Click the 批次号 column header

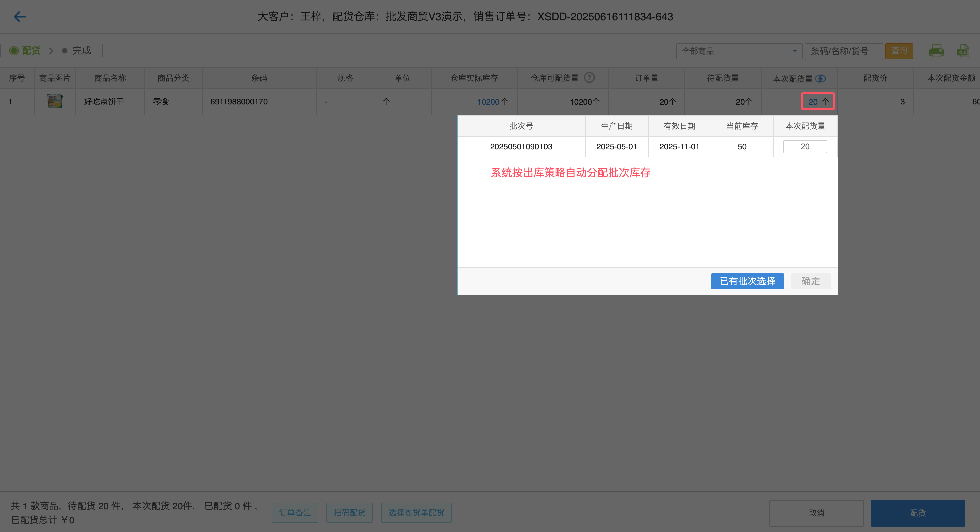point(521,126)
